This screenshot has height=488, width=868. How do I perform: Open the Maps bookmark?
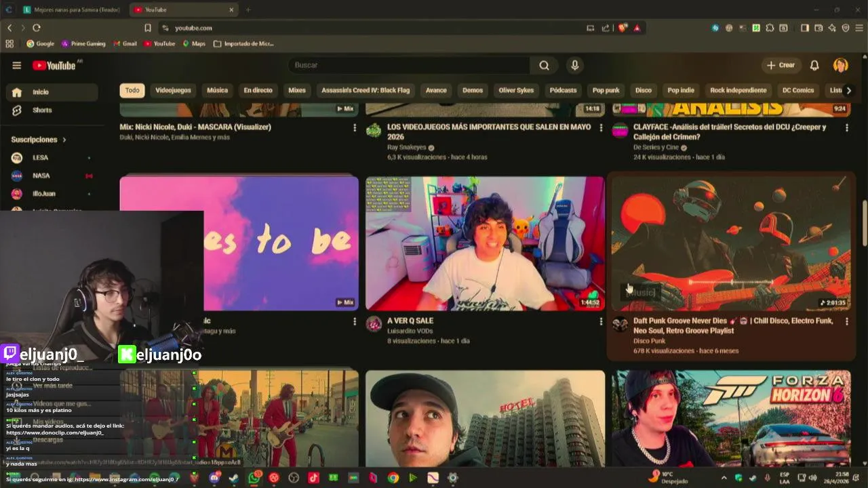[194, 43]
